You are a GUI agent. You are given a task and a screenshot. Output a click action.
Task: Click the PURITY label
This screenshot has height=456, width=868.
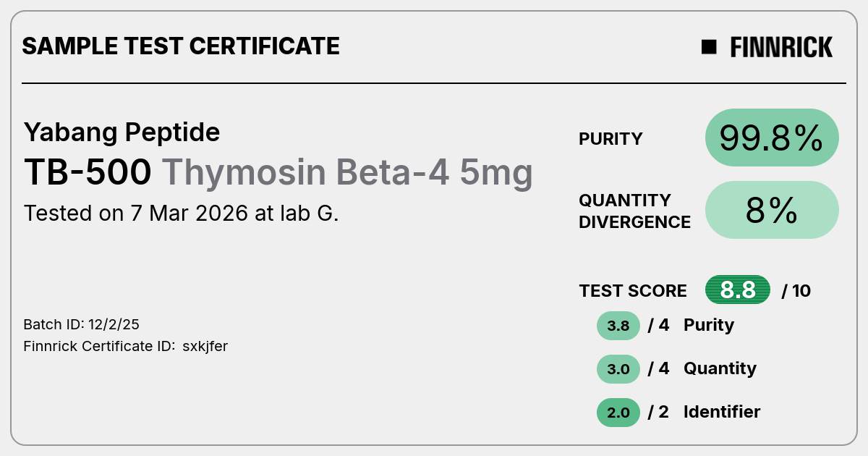point(610,139)
